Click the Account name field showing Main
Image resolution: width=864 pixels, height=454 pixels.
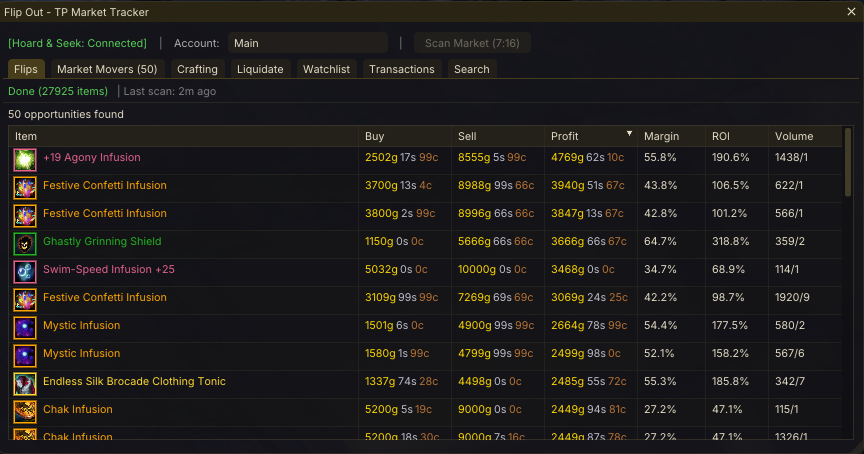308,43
